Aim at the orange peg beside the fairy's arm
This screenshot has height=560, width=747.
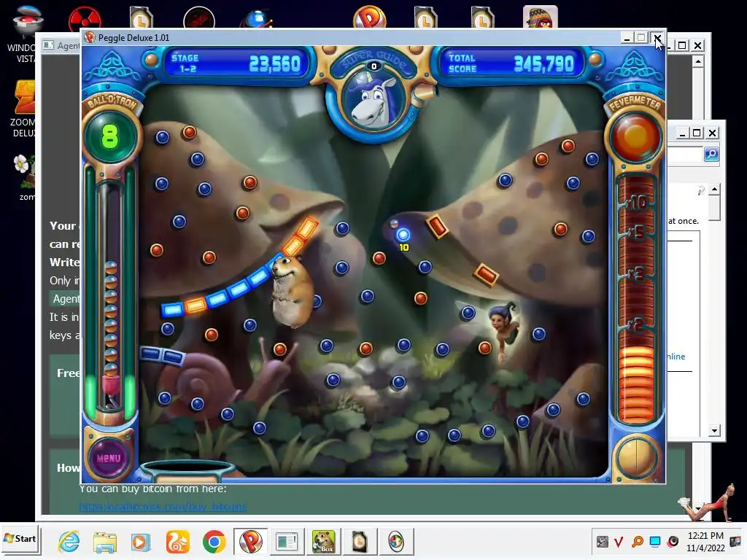tap(485, 348)
